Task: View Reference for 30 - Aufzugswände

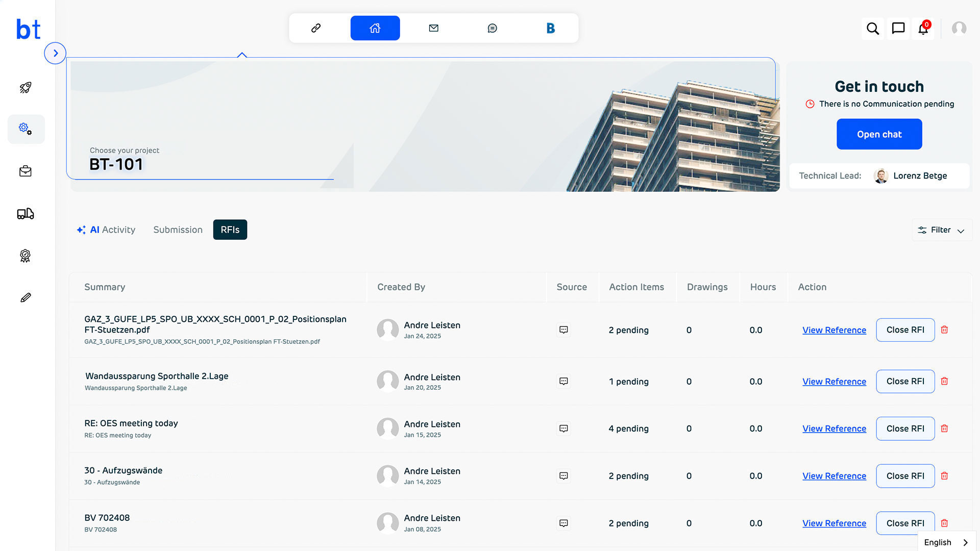Action: tap(834, 476)
